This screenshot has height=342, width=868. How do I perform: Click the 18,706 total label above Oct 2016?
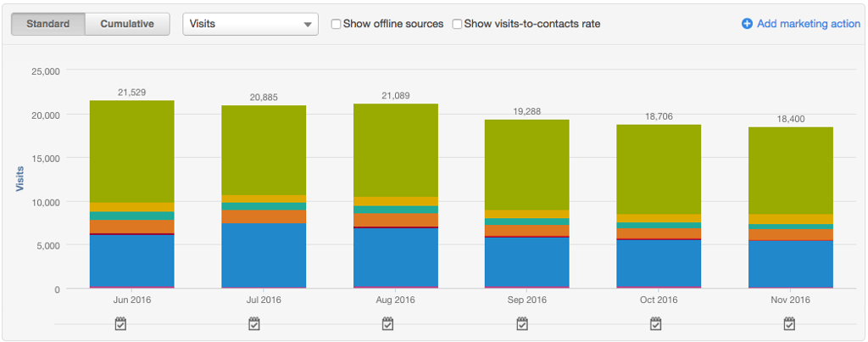659,115
